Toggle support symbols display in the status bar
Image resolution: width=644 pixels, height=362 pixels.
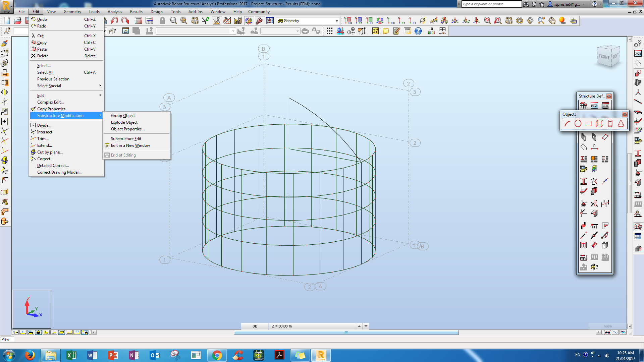pos(38,333)
